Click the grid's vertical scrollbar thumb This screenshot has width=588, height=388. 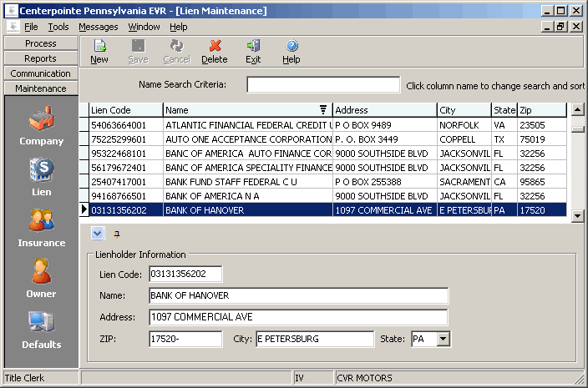click(577, 129)
